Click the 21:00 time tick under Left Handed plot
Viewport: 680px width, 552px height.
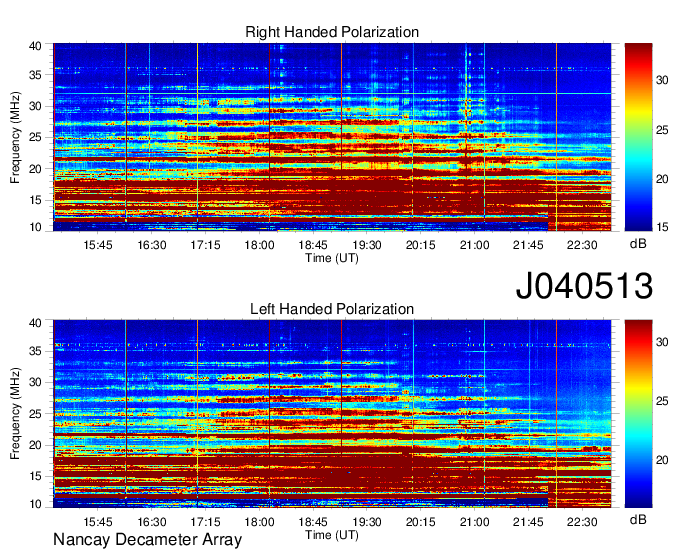point(474,522)
